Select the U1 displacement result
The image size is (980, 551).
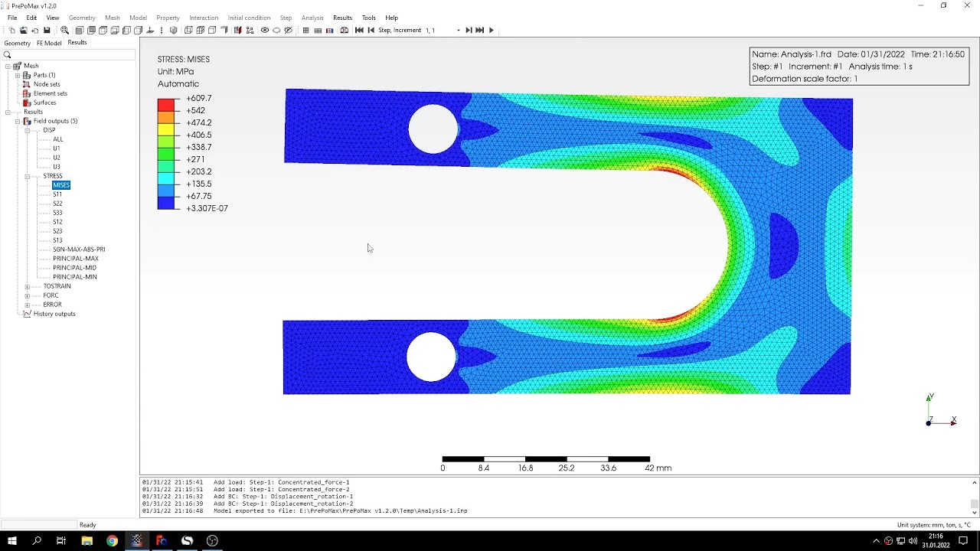point(57,148)
